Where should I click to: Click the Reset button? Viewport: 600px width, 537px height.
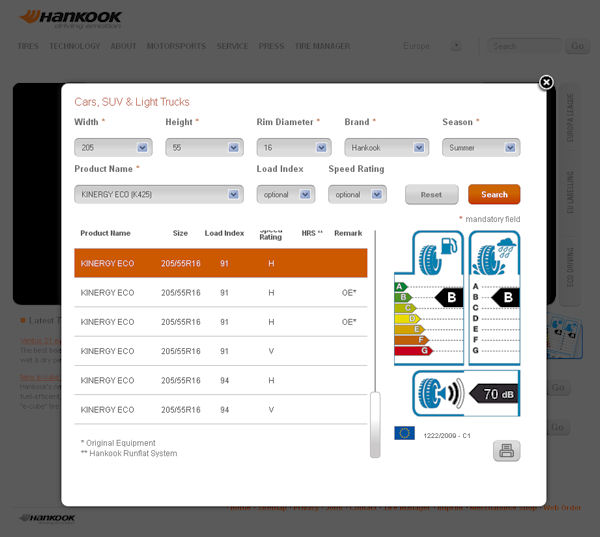tap(432, 194)
